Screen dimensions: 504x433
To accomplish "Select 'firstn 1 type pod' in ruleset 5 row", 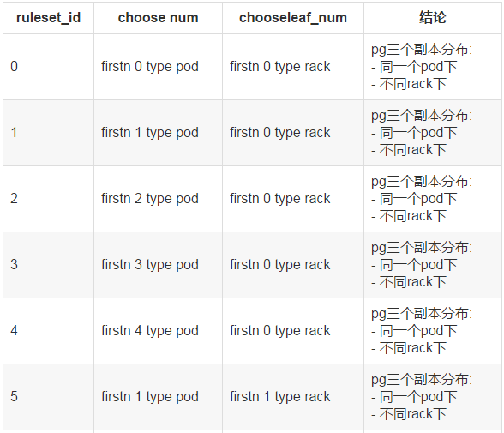I will tap(158, 397).
